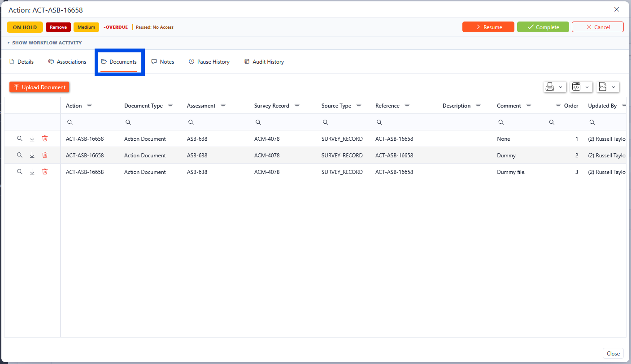
Task: Expand the code export dropdown in toolbar
Action: point(581,87)
